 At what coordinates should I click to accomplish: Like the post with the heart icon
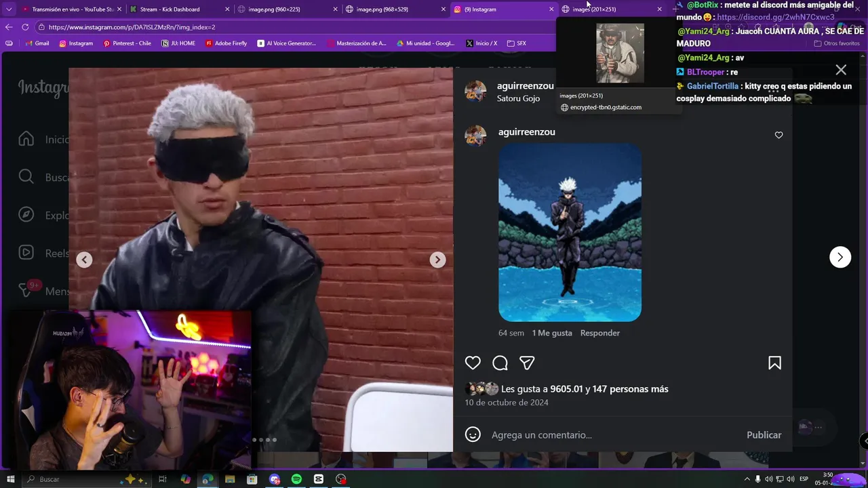473,363
